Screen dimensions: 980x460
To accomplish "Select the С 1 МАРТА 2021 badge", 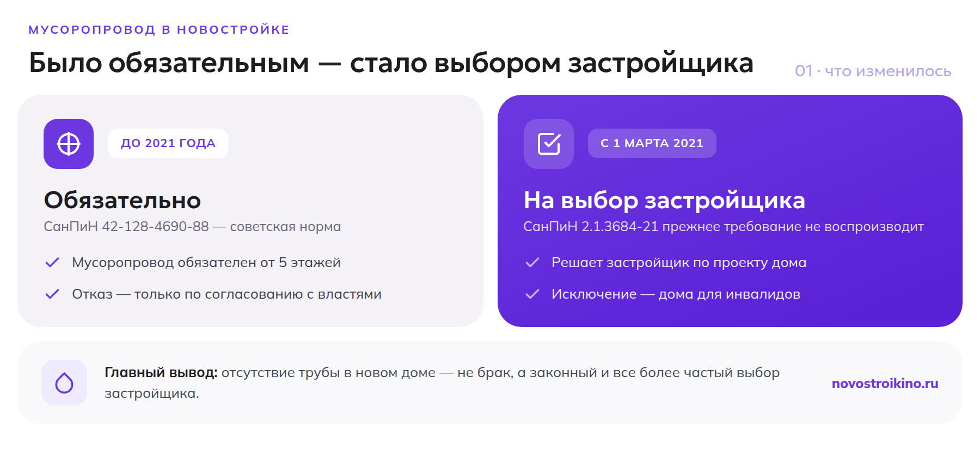I will click(652, 143).
